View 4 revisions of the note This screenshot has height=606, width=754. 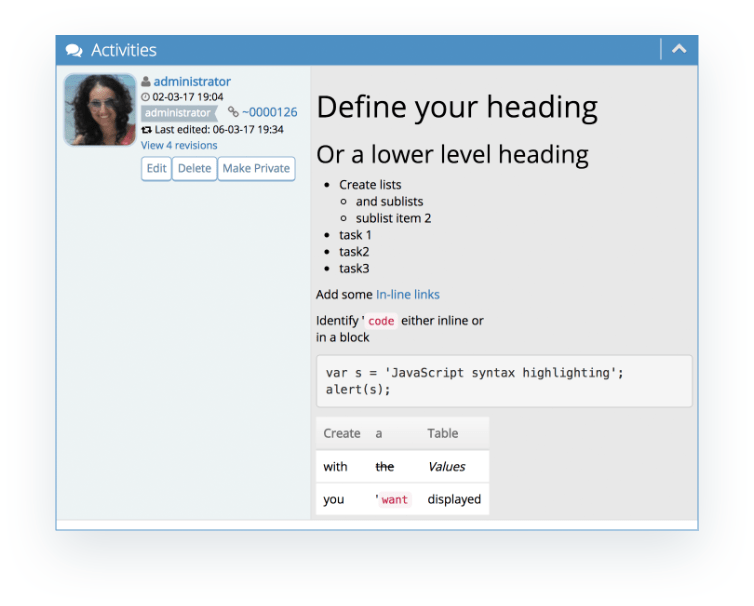(x=179, y=146)
